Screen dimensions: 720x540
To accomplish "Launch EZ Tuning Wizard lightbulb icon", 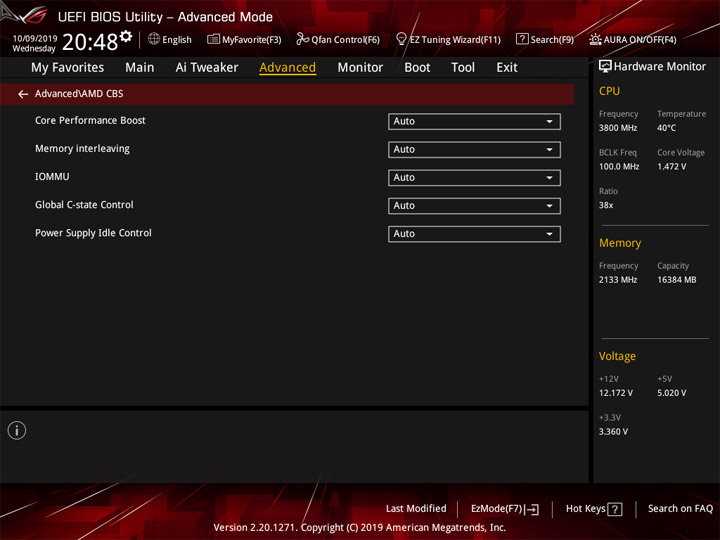I will [401, 39].
